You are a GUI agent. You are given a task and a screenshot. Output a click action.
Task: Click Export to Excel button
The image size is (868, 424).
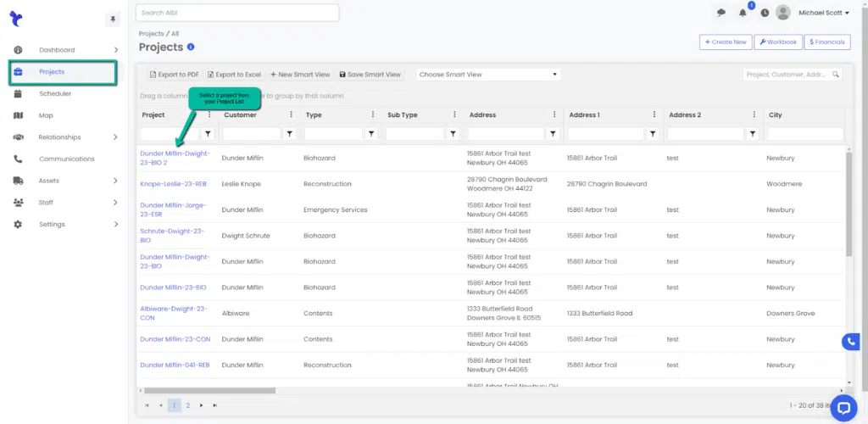(235, 75)
